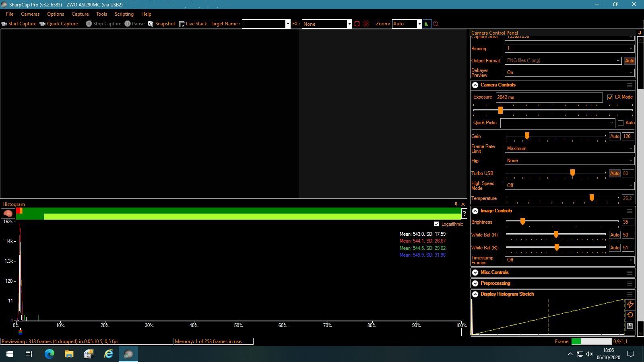The height and width of the screenshot is (362, 644).
Task: Click the Start Capture button
Action: (19, 24)
